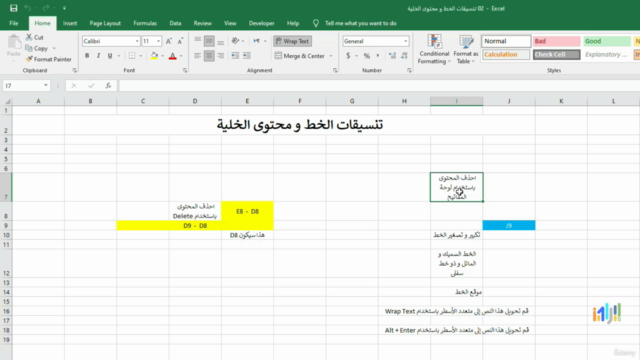Select the yellow E8 - D8 cell
The height and width of the screenshot is (360, 640).
coord(247,211)
